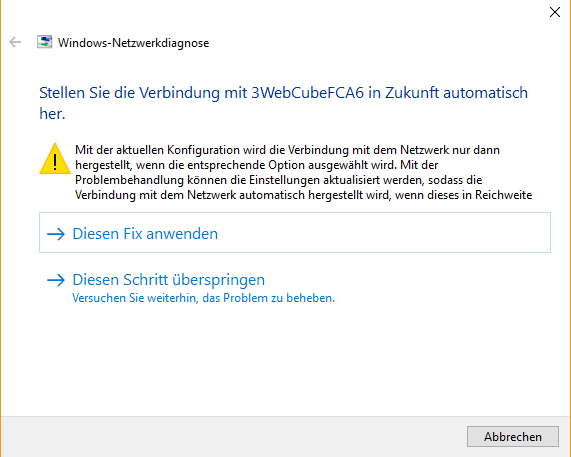571x457 pixels.
Task: Click the word Reichweite ending the description
Action: 504,195
